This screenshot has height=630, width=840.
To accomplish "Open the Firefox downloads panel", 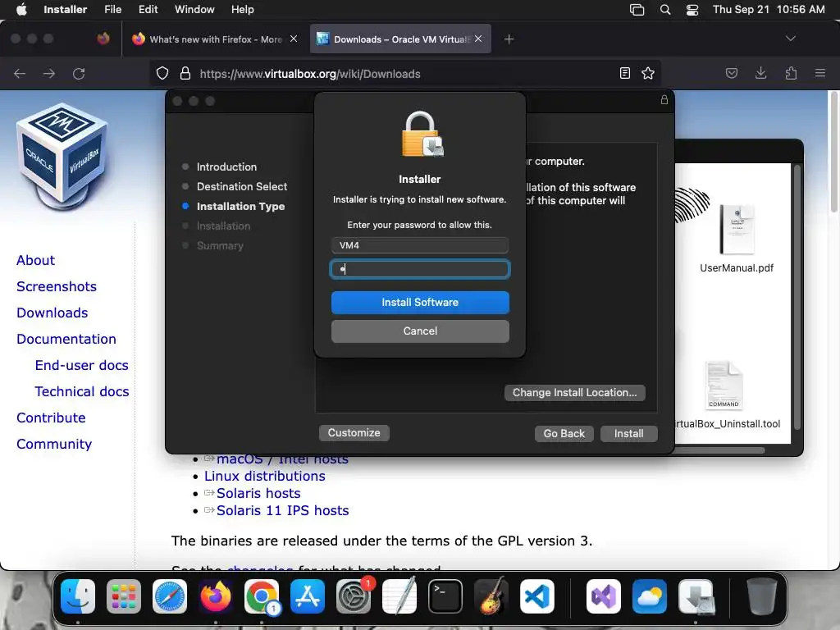I will coord(760,73).
